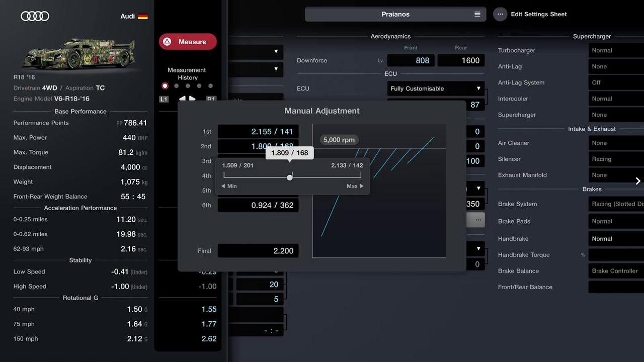Open the Turbocharger Normal selector

pyautogui.click(x=616, y=50)
